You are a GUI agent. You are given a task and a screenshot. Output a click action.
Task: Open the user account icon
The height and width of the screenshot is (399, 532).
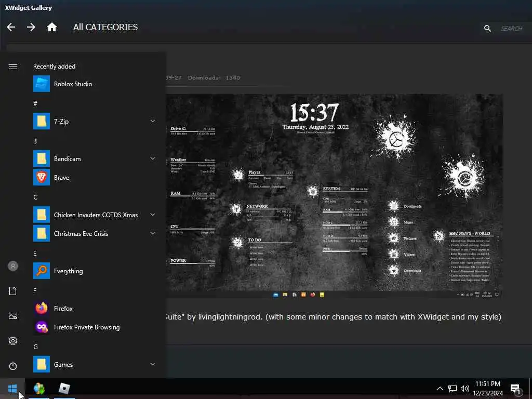[x=13, y=266]
